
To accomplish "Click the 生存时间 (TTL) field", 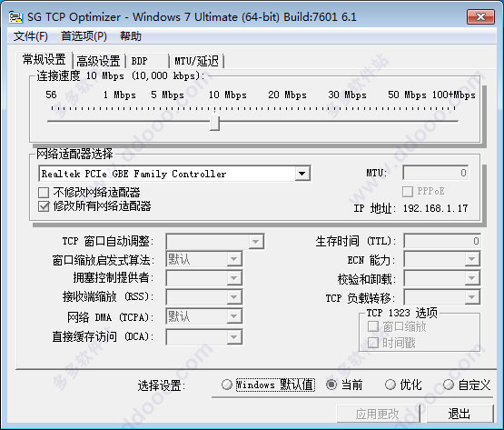I will tap(442, 241).
